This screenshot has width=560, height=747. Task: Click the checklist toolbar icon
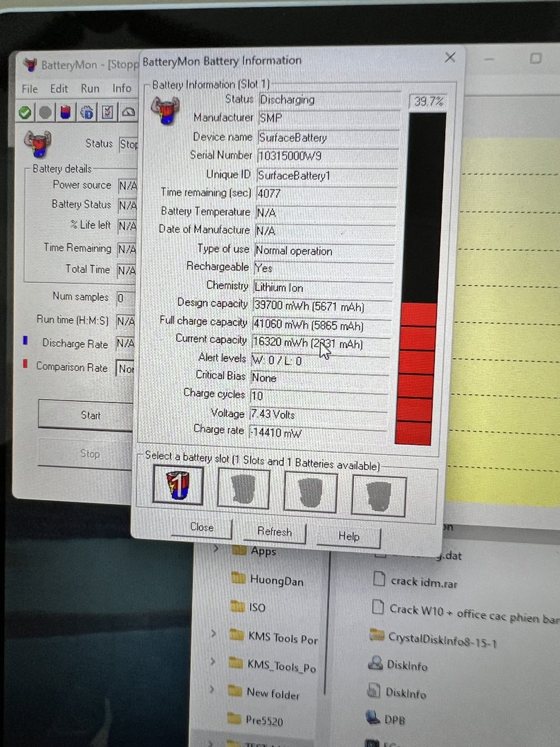[x=108, y=112]
